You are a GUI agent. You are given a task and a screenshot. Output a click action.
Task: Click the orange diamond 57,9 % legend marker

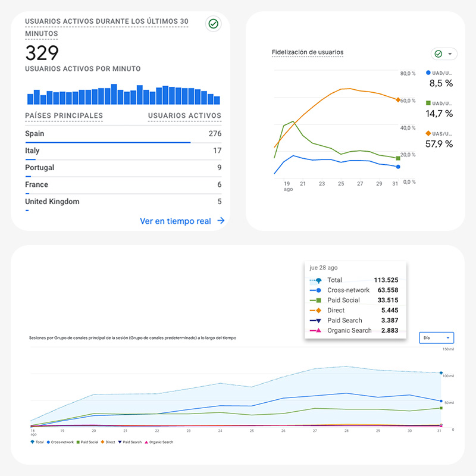point(428,133)
